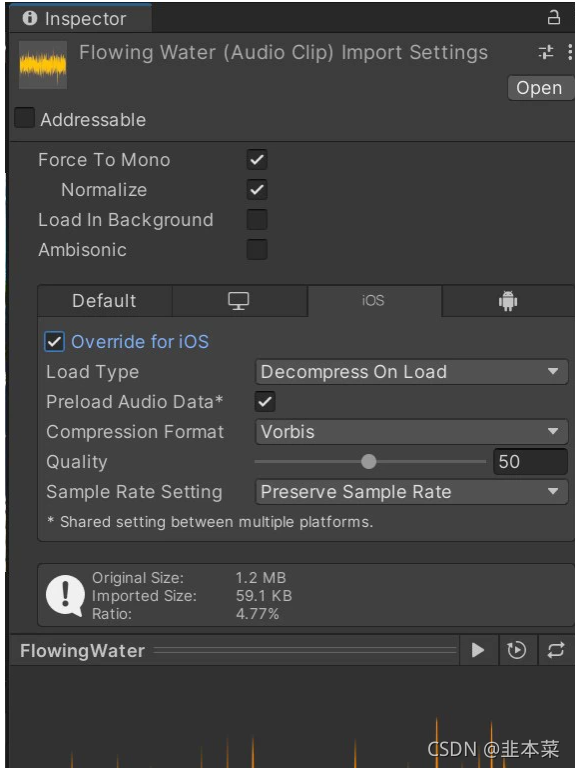Click the Flowing Water Import Settings title
This screenshot has height=768, width=575.
tap(284, 52)
